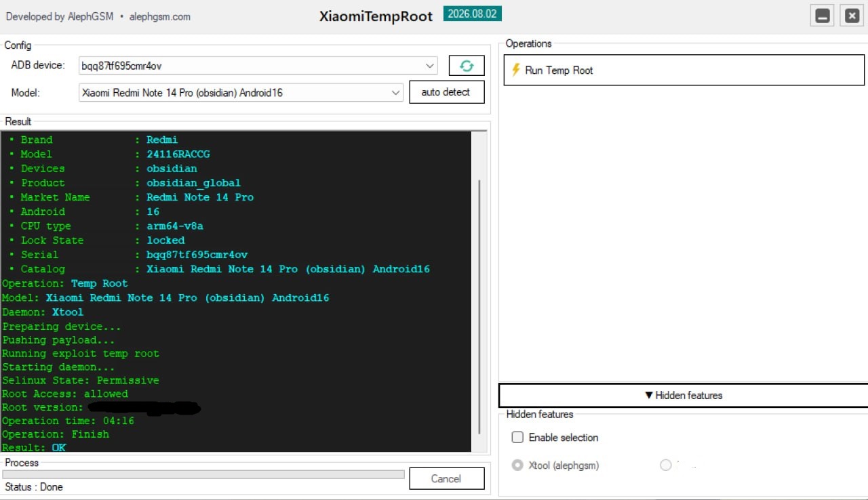
Task: Click the Operation: Finish log line
Action: 56,434
